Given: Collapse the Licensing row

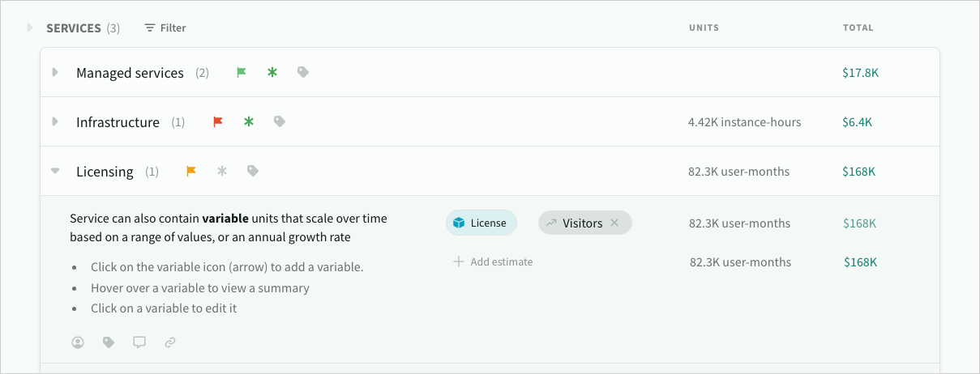Looking at the screenshot, I should tap(55, 171).
